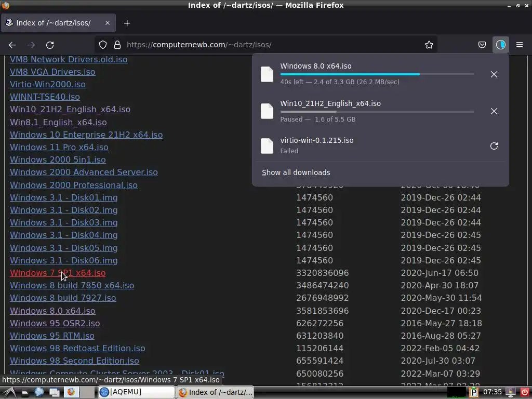The image size is (532, 399).
Task: Cancel the Win10_21H2_English_x64.iso download
Action: coord(494,111)
